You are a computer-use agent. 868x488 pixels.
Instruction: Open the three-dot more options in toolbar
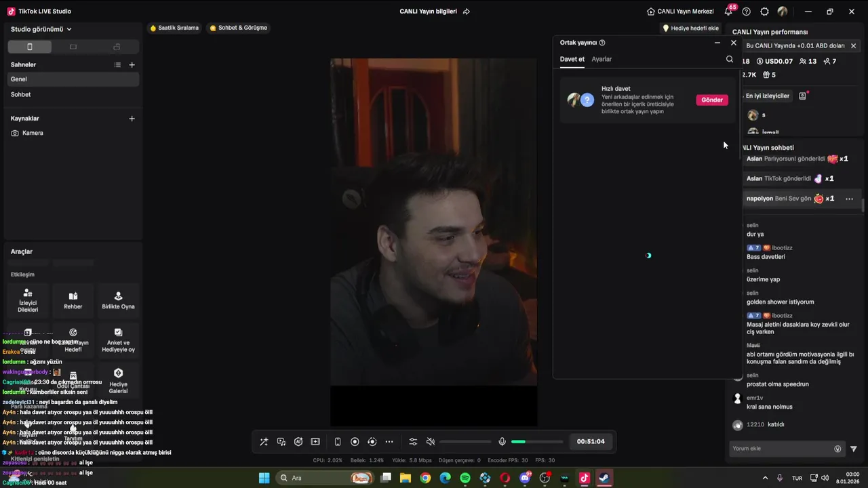point(389,442)
